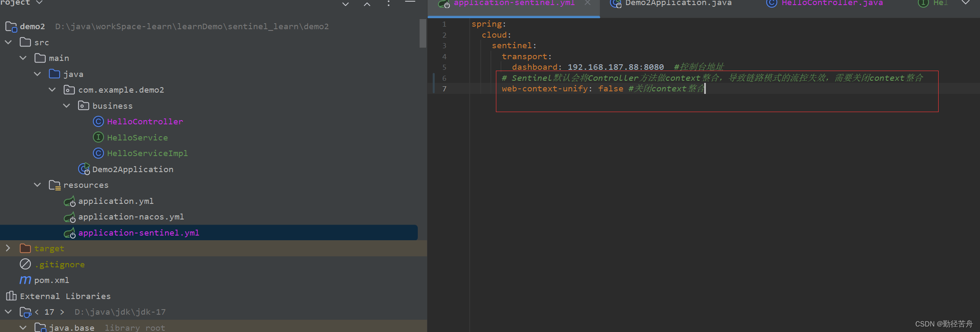980x332 pixels.
Task: Collapse the java source folder
Action: click(x=37, y=74)
